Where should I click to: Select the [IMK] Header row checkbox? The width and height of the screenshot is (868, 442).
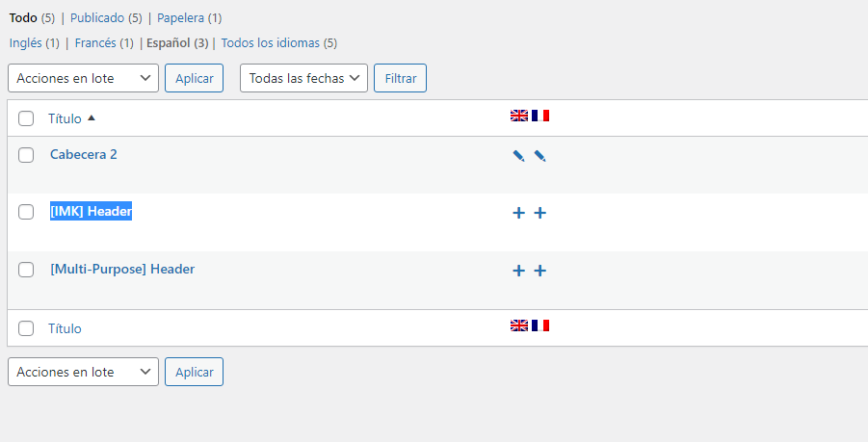click(x=26, y=212)
